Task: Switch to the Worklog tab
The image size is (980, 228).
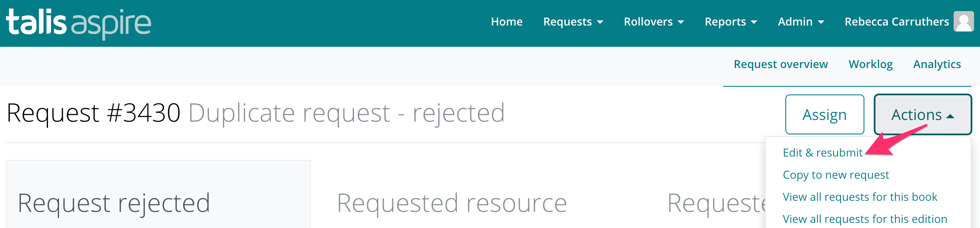Action: tap(870, 64)
